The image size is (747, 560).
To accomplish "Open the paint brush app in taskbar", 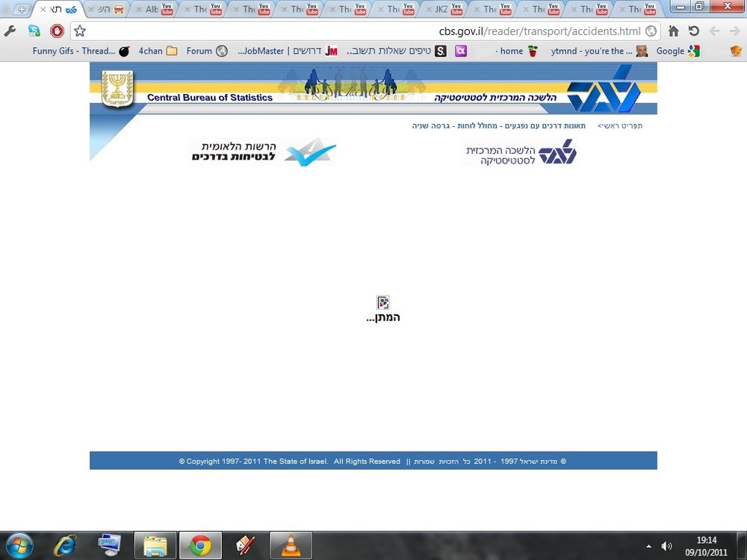I will pyautogui.click(x=246, y=546).
